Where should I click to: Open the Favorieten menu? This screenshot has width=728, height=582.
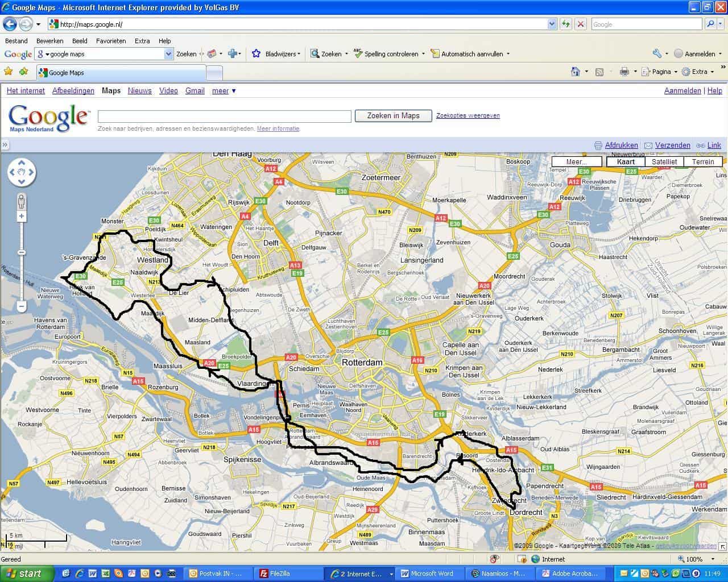111,41
